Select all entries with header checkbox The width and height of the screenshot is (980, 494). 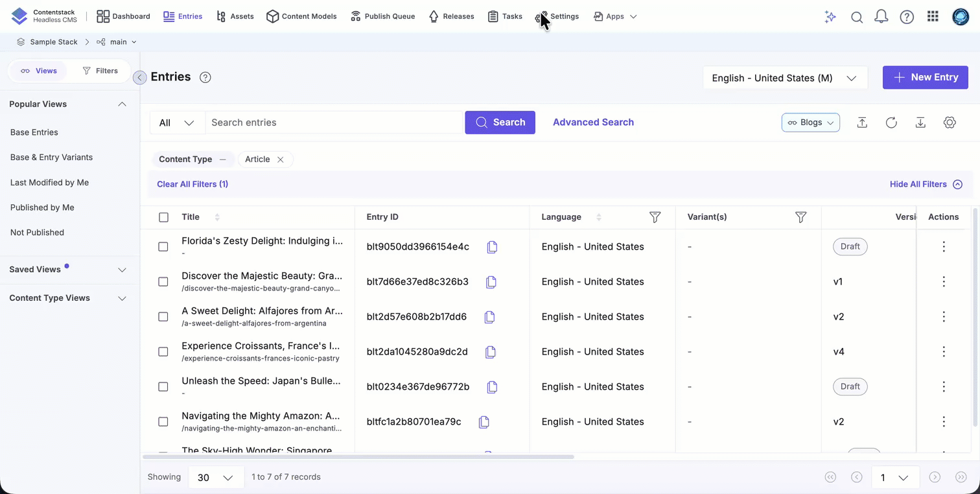[x=163, y=217]
